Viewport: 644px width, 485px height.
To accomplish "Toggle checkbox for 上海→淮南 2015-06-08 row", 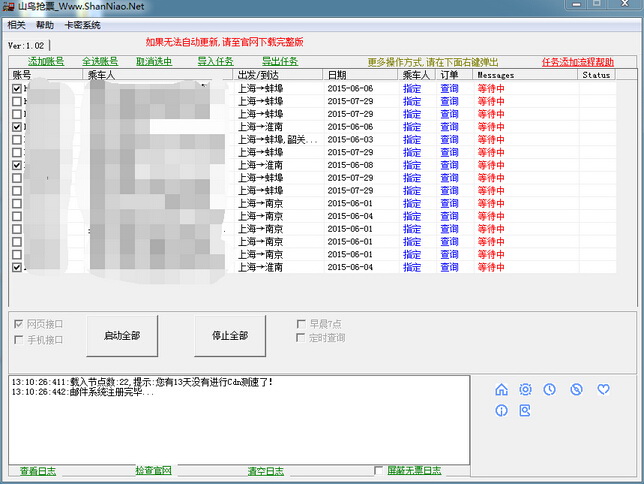I will coord(17,165).
